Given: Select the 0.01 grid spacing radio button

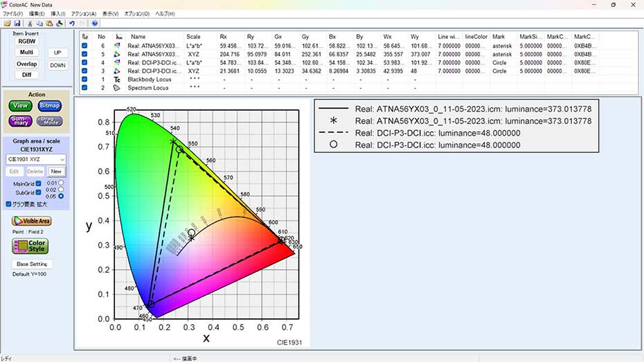Looking at the screenshot, I should pos(61,183).
